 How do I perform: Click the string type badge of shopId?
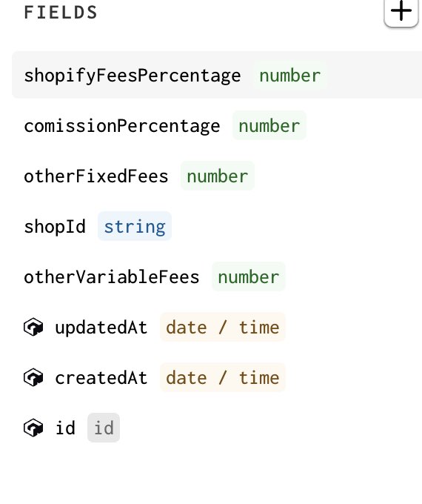coord(135,226)
